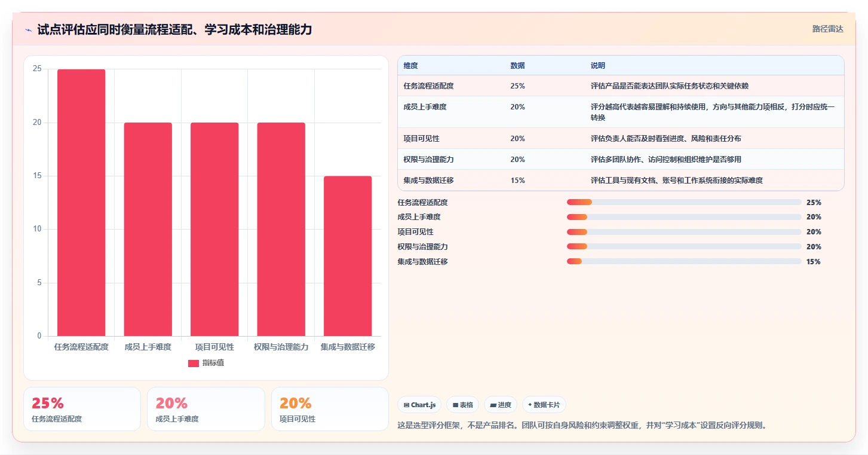Click the 25% value in the table
The image size is (868, 455).
518,86
